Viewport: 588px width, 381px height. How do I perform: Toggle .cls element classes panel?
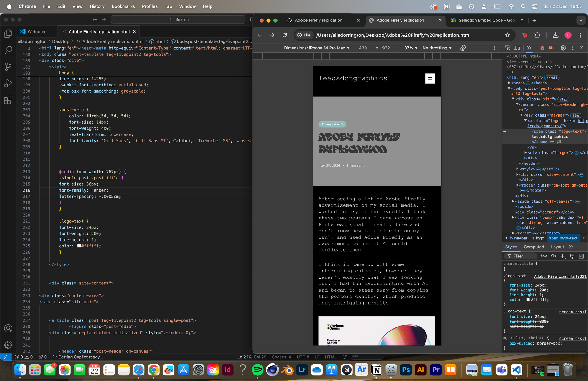[553, 256]
